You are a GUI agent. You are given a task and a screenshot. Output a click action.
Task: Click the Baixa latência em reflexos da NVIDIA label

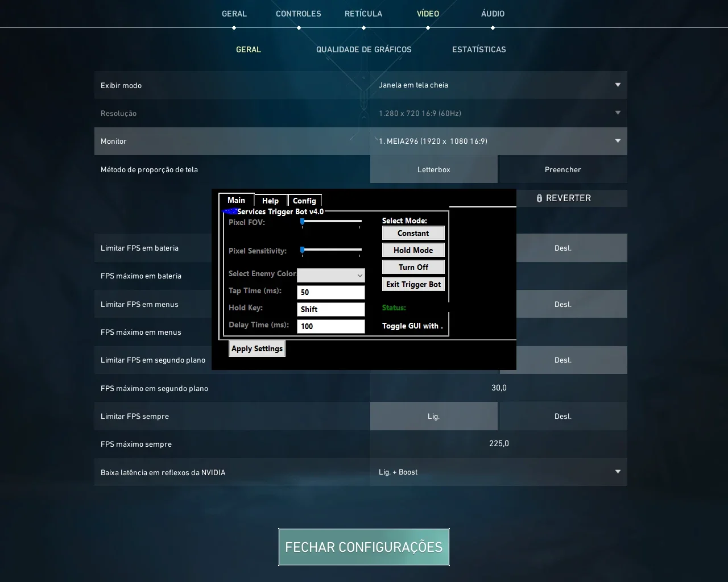(163, 472)
